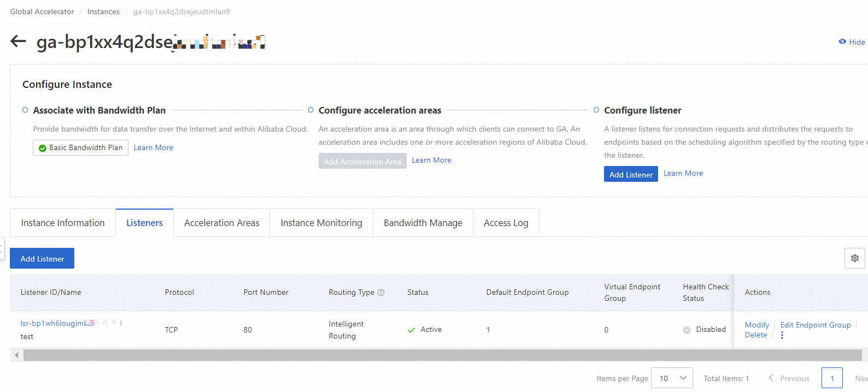Click the Hide link text
The image size is (868, 392).
coord(858,42)
